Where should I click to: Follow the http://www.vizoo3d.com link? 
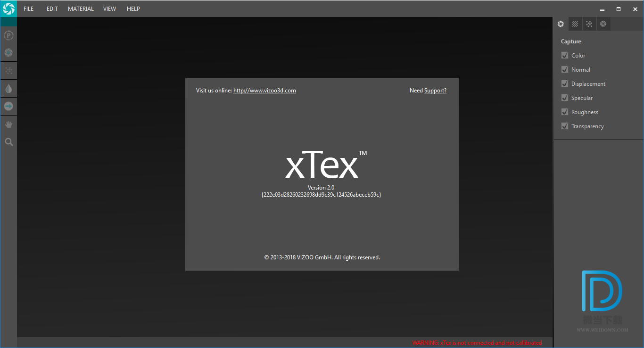point(264,91)
